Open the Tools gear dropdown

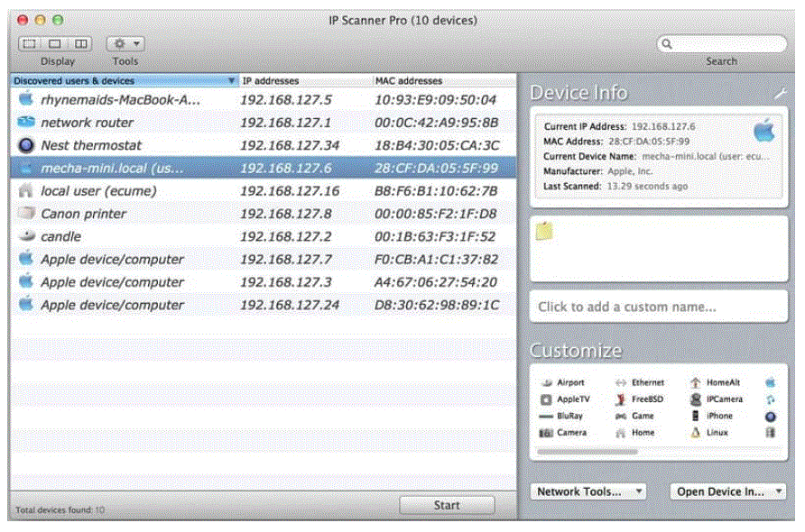point(125,43)
